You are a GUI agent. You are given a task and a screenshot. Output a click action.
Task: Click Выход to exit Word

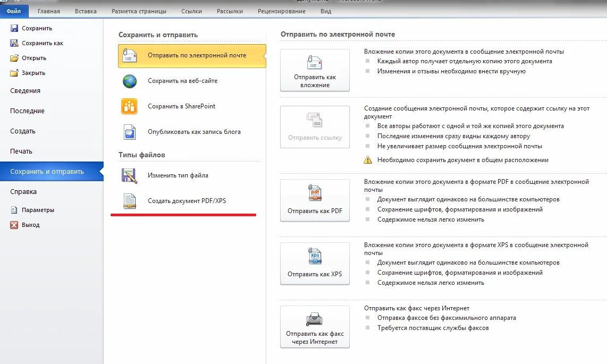tap(31, 225)
